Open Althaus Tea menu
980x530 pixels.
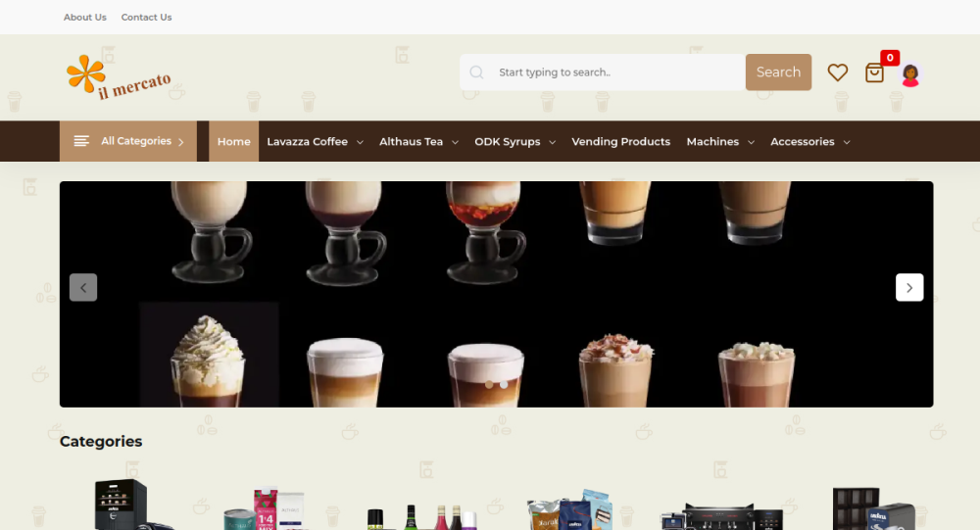click(x=411, y=142)
